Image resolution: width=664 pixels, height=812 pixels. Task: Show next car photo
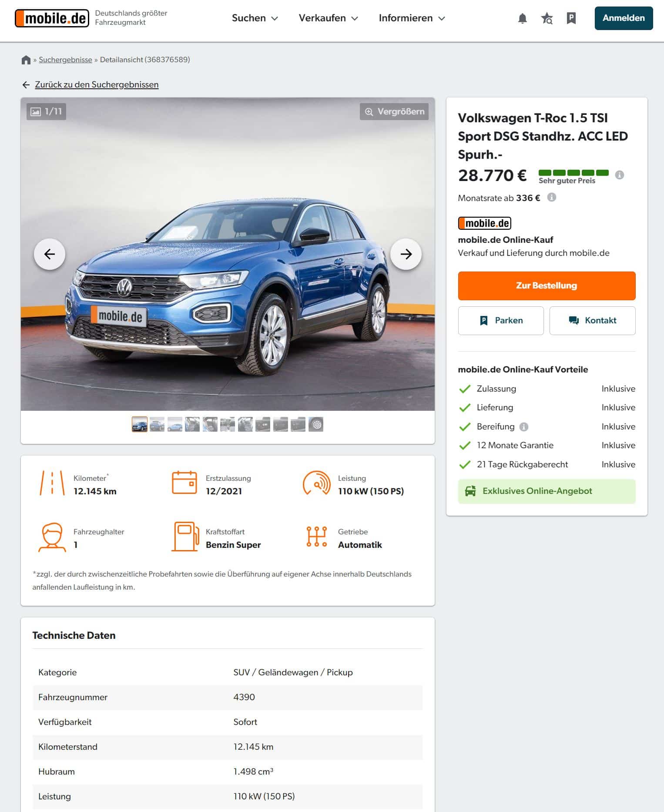coord(406,254)
